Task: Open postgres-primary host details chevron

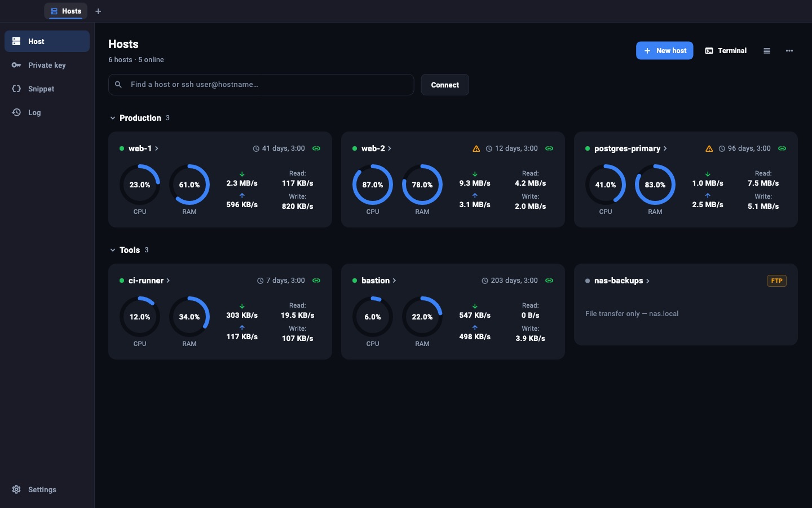Action: [665, 148]
